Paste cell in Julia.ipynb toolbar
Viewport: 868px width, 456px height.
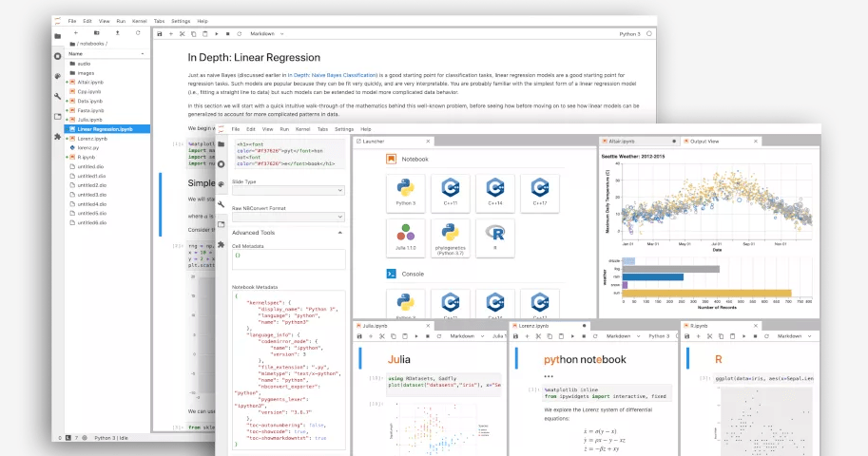[x=405, y=336]
